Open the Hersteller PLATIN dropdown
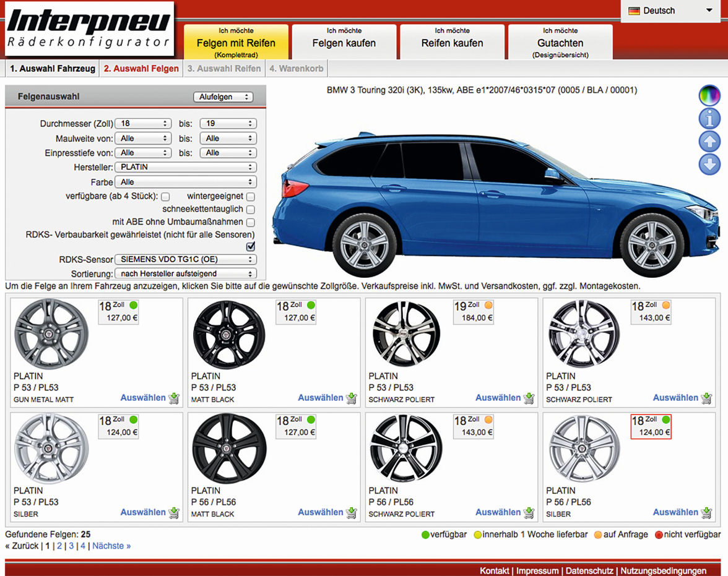Viewport: 728px width, 576px height. tap(186, 167)
